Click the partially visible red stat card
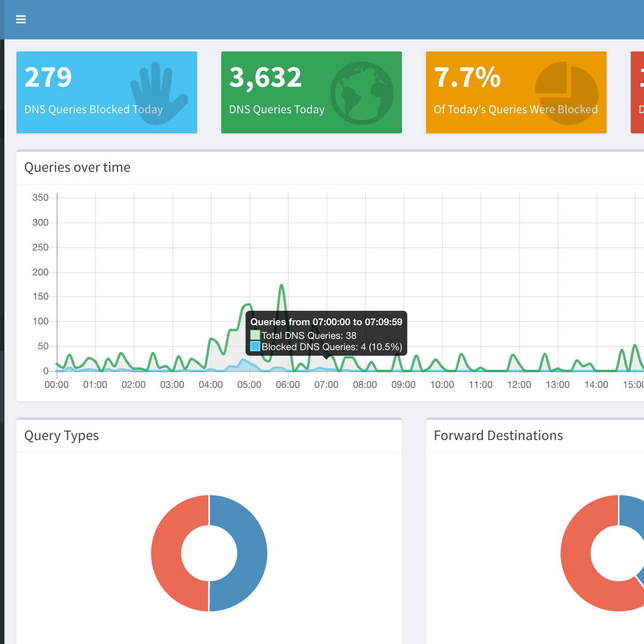The width and height of the screenshot is (644, 644). (638, 92)
